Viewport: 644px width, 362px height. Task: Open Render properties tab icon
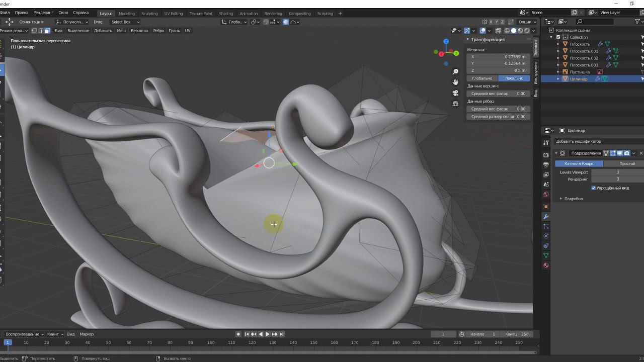546,155
